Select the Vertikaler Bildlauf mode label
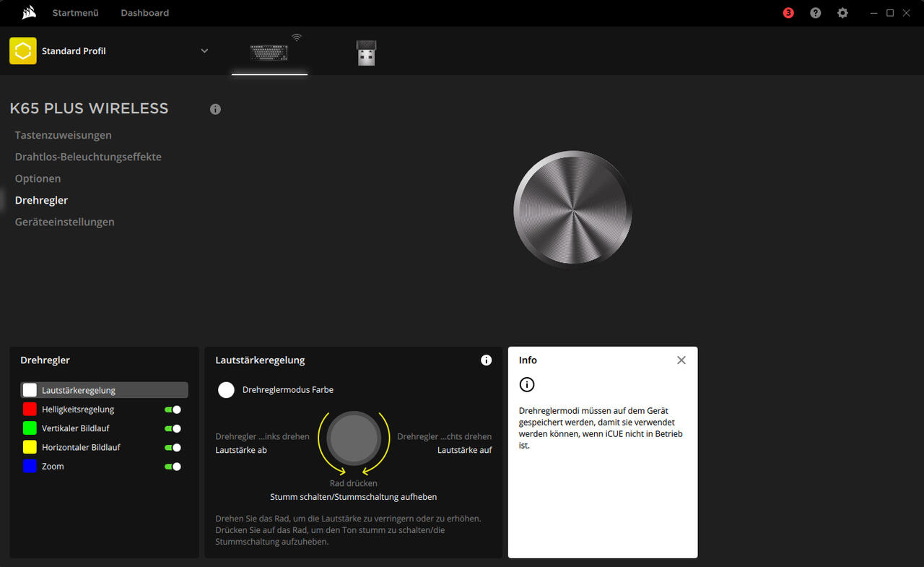 coord(76,428)
